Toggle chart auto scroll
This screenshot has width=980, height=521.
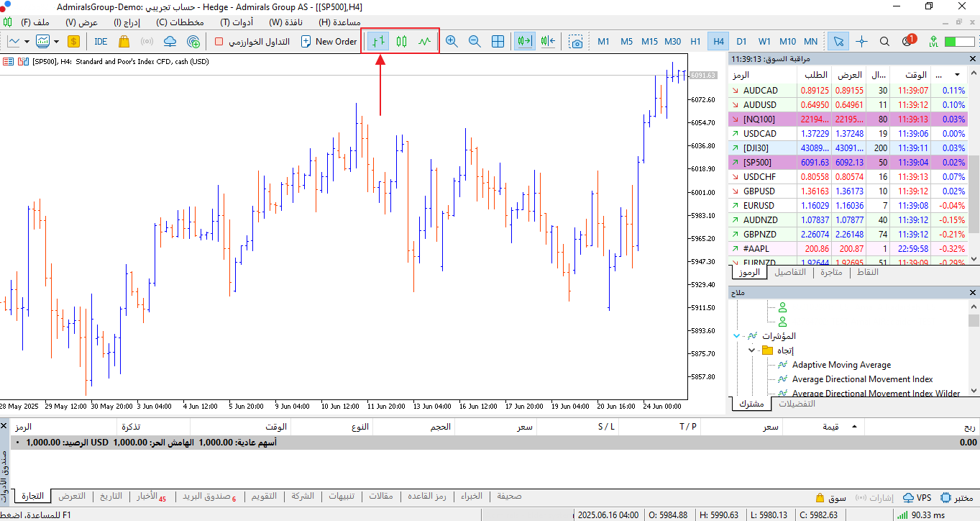click(x=524, y=41)
